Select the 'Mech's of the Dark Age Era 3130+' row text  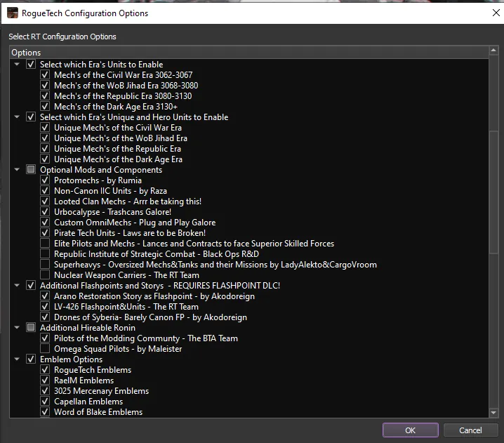pyautogui.click(x=116, y=107)
